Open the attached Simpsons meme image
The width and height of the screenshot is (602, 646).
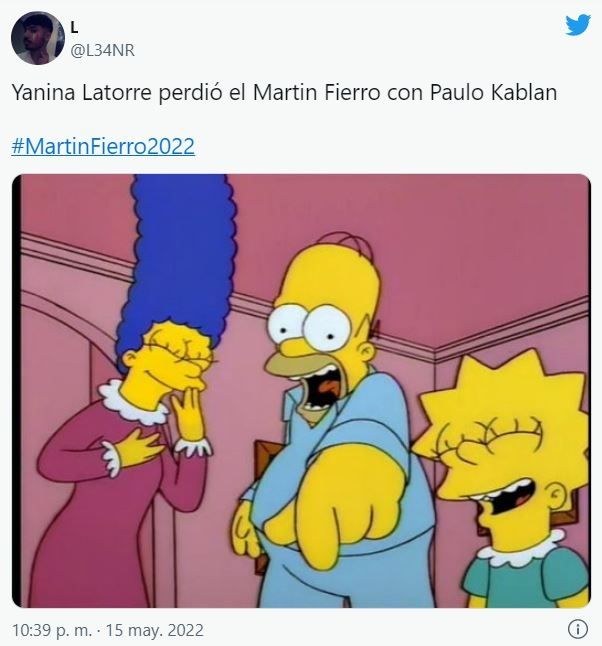[x=301, y=391]
